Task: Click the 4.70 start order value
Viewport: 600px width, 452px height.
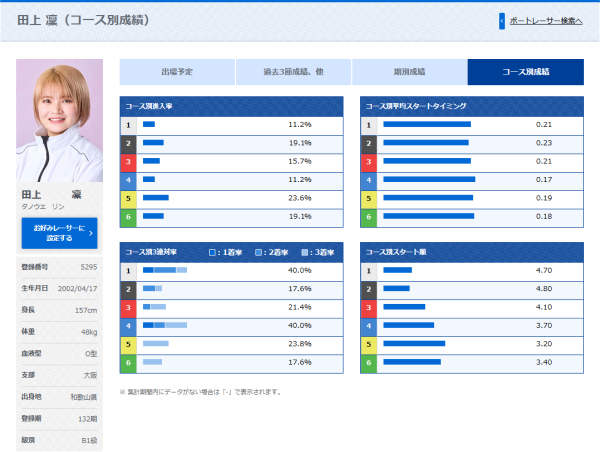Action: 544,271
